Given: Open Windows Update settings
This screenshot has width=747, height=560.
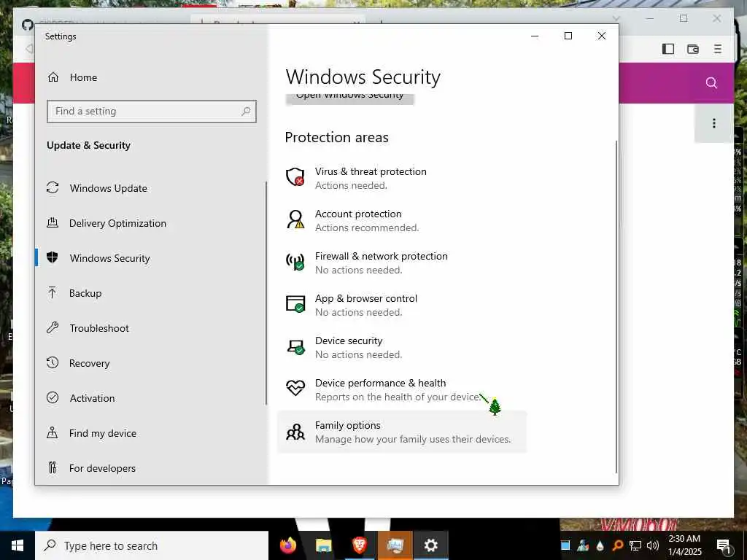Looking at the screenshot, I should click(108, 188).
